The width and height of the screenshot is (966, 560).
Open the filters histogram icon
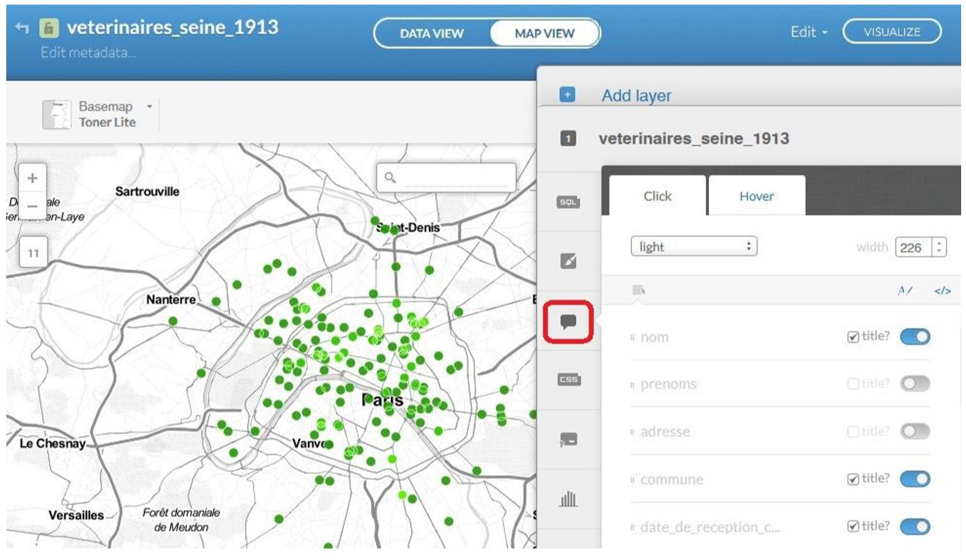click(568, 499)
